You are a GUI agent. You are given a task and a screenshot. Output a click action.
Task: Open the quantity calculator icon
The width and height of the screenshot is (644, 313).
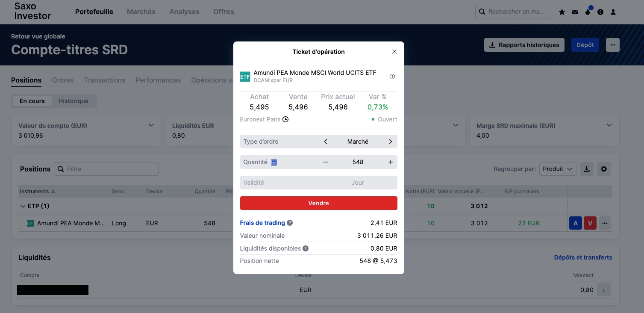click(274, 162)
